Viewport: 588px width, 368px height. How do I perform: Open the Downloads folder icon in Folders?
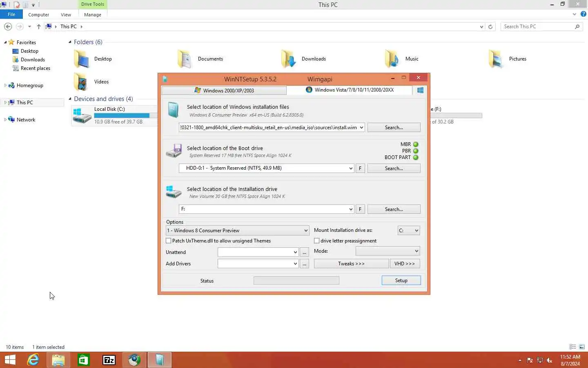coord(288,59)
